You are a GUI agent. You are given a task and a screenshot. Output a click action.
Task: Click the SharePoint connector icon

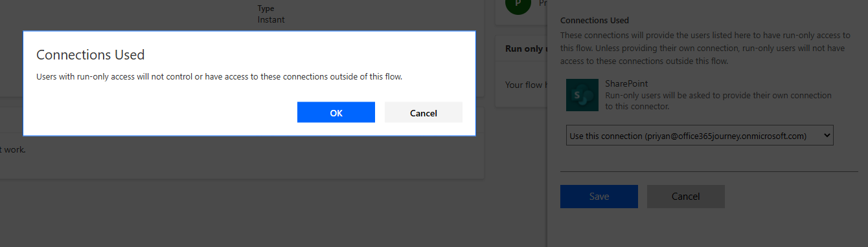tap(582, 95)
